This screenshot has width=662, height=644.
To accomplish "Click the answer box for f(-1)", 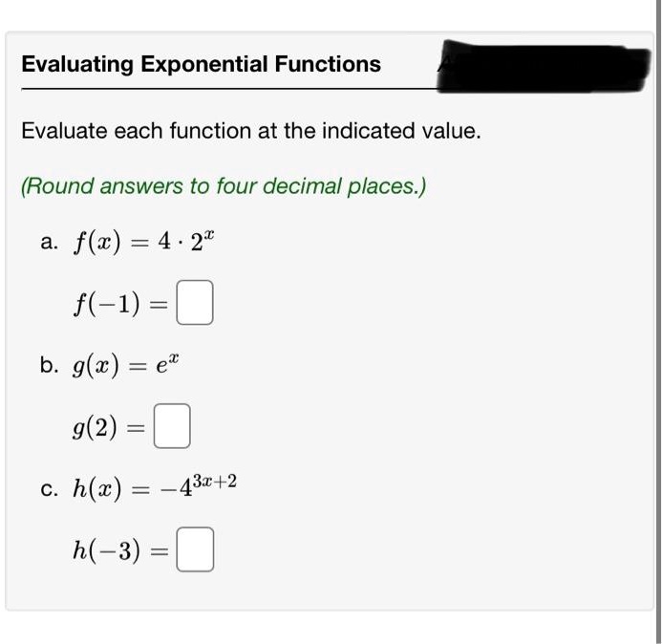I will [195, 307].
